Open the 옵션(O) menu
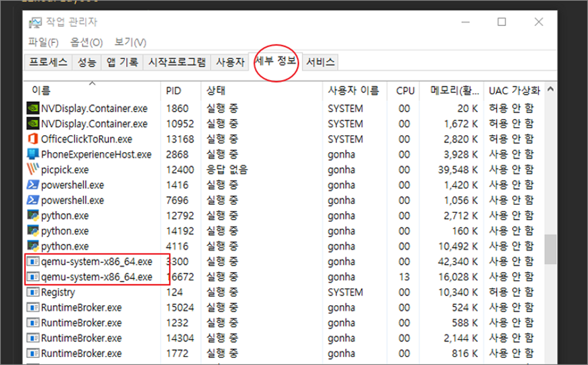588x365 pixels. tap(87, 42)
